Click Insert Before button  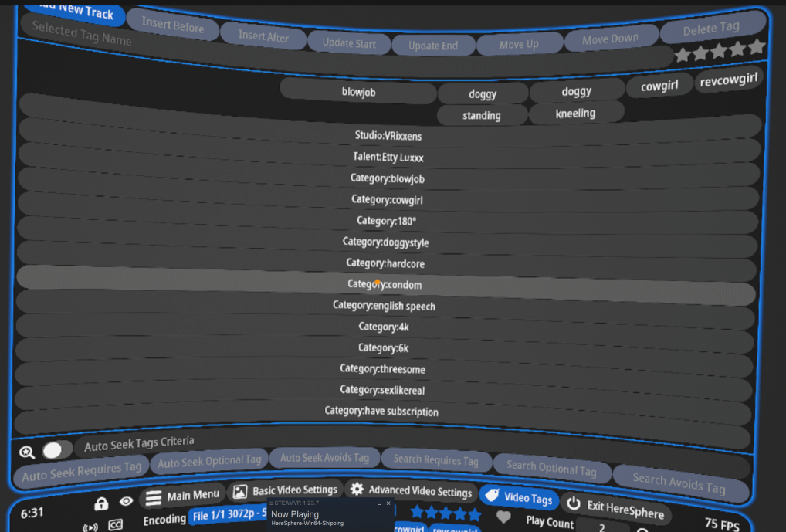[x=173, y=24]
